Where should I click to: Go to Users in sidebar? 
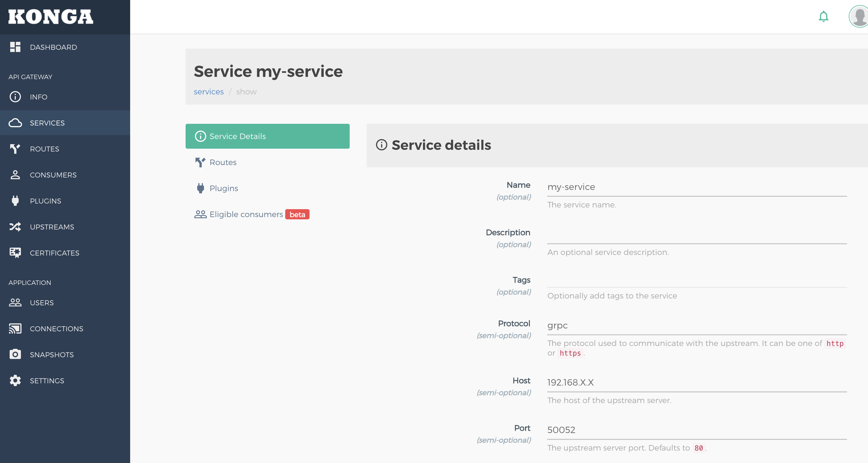click(42, 303)
